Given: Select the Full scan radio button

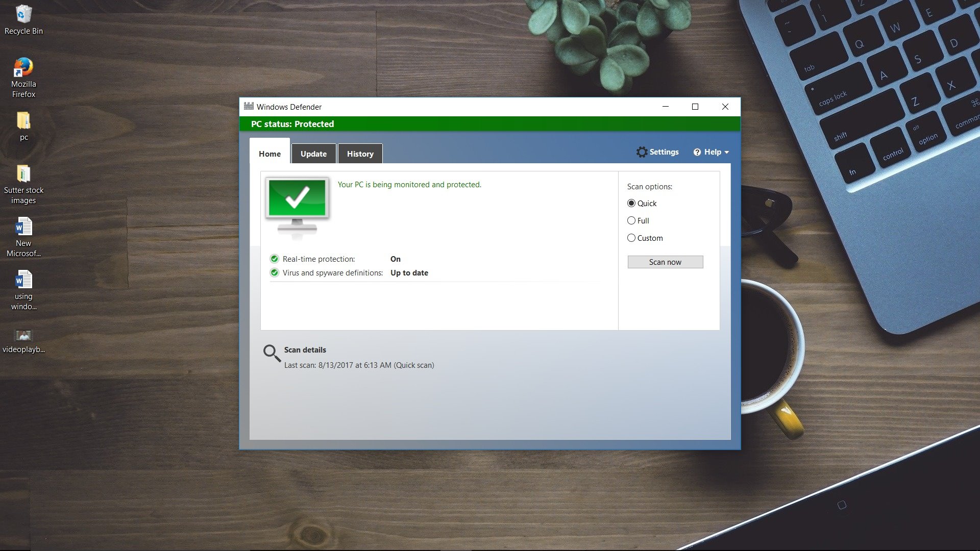Looking at the screenshot, I should click(x=631, y=221).
